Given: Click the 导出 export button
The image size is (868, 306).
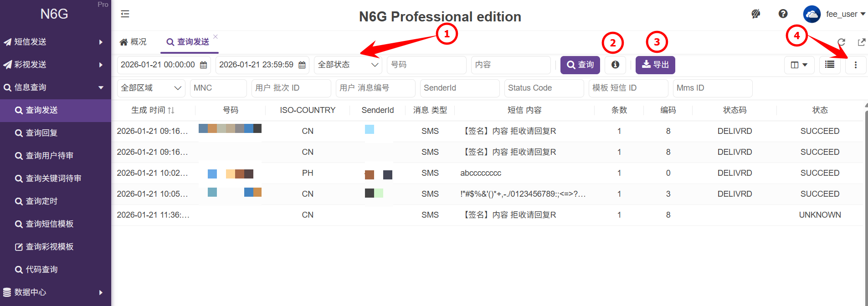Looking at the screenshot, I should point(655,65).
